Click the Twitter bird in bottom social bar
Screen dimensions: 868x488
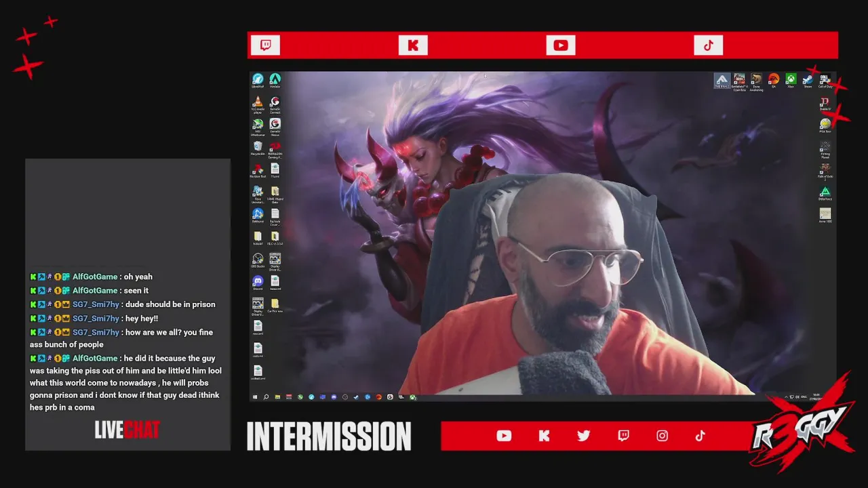[584, 436]
